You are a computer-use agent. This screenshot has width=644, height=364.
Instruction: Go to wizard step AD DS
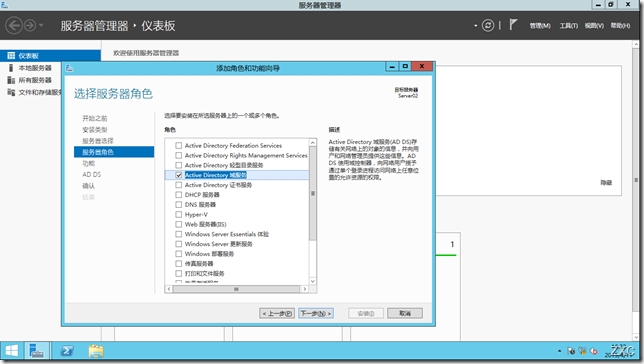(x=91, y=175)
